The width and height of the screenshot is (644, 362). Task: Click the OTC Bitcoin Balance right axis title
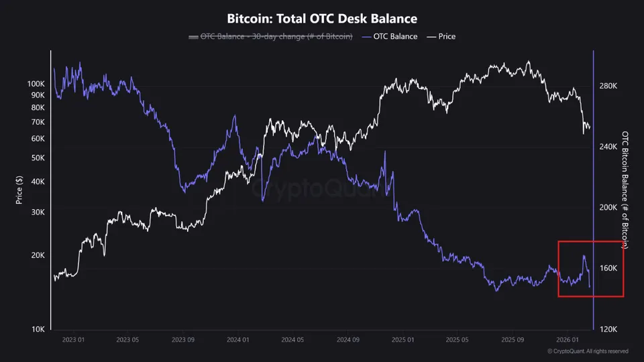pos(625,190)
